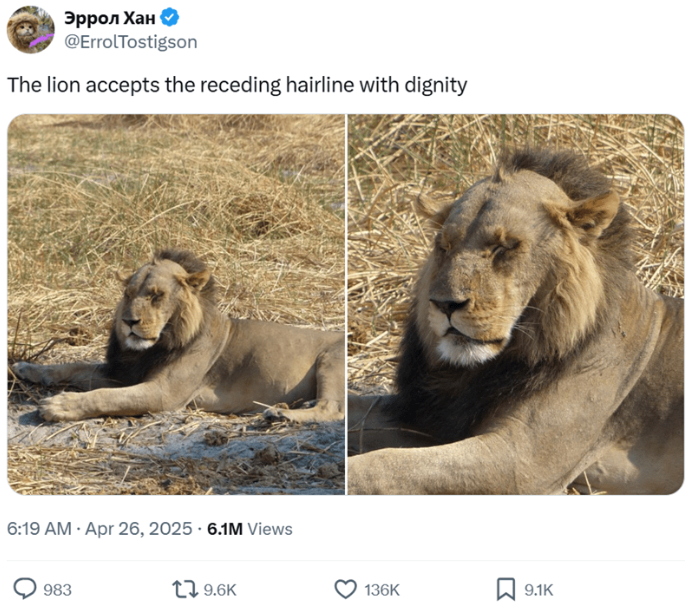Viewport: 690px width, 610px height.
Task: Open the Эррол Хан display name link
Action: pos(109,18)
